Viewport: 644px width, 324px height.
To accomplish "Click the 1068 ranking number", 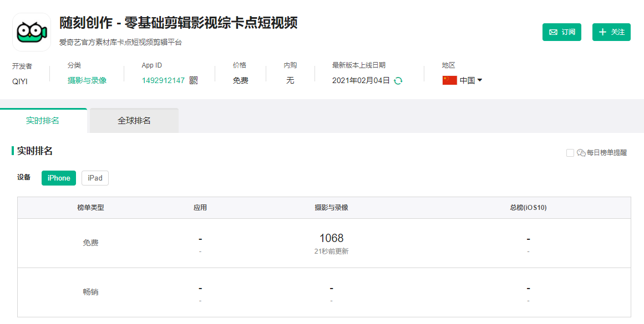I will click(x=331, y=238).
